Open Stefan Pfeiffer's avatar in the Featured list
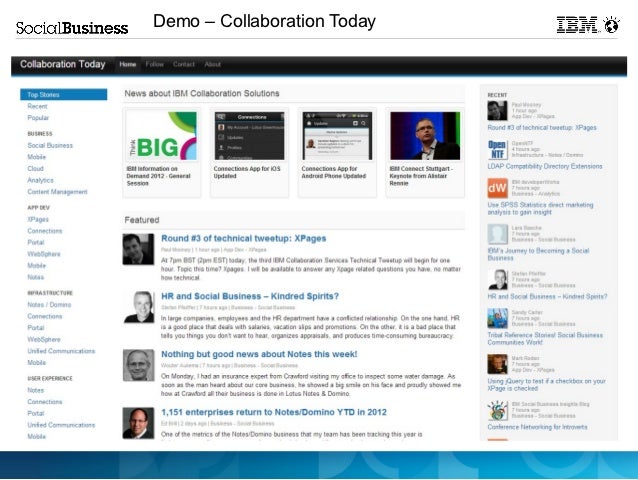 (x=138, y=307)
